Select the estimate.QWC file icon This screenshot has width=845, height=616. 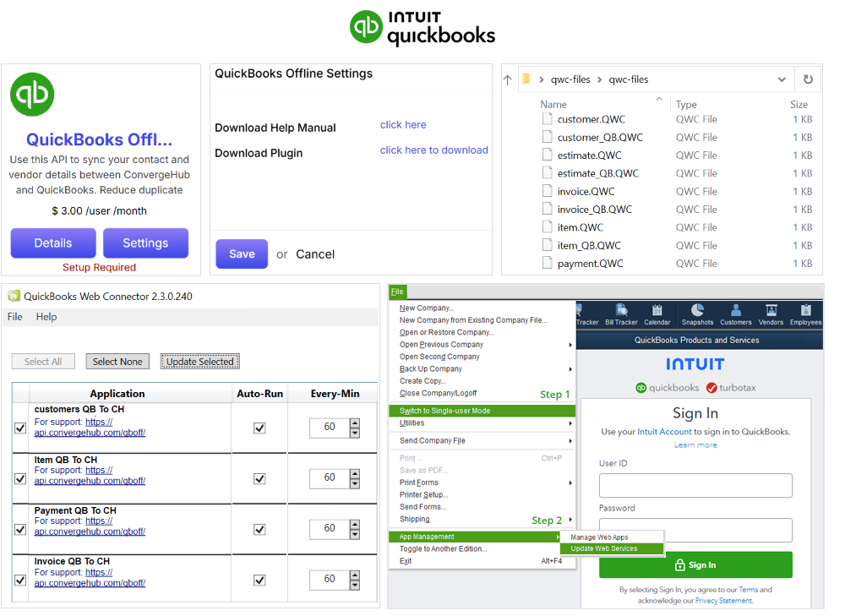(x=547, y=155)
